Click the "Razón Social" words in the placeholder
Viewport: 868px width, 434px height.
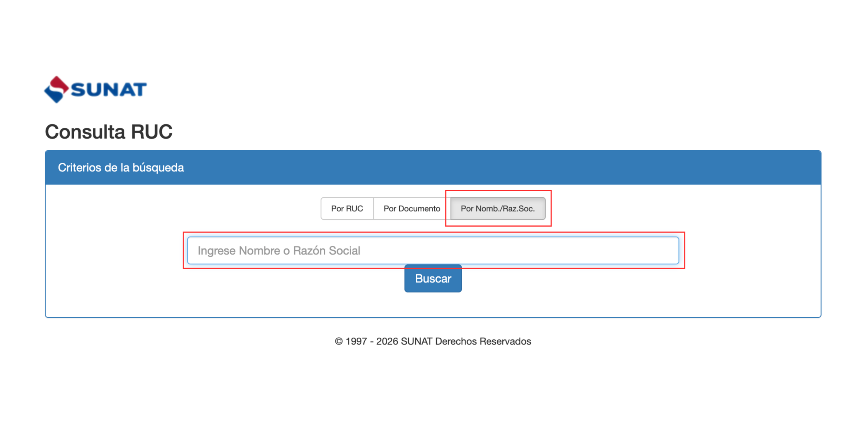coord(326,251)
